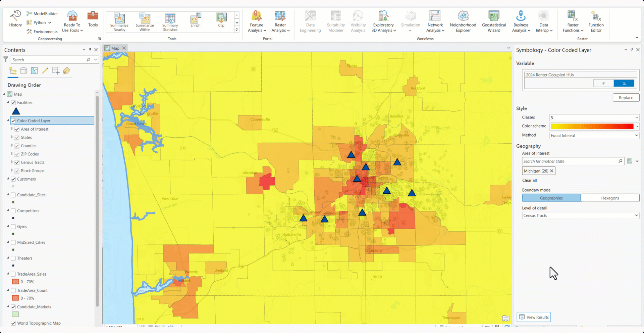Click the red-yellow color scheme ramp

tap(592, 126)
